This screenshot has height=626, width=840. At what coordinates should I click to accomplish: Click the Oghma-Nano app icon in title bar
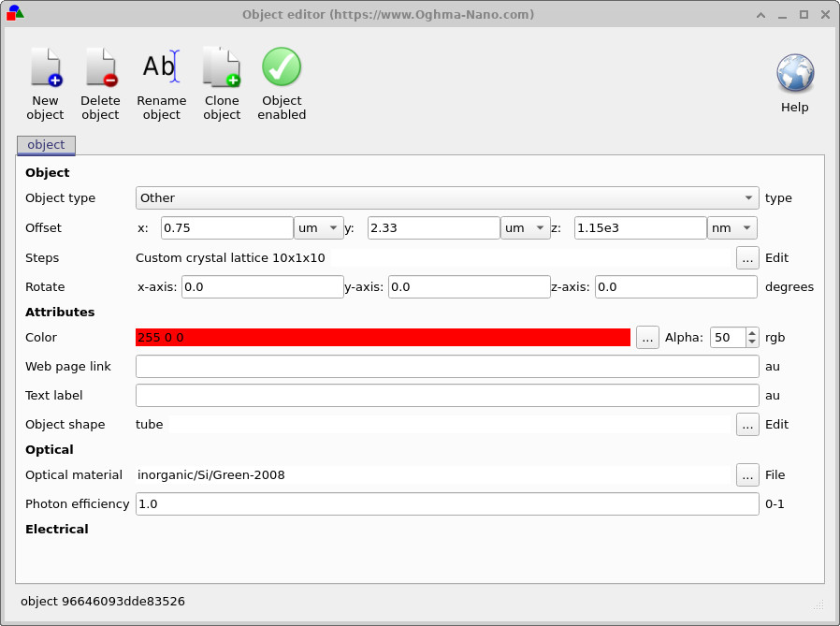(x=14, y=13)
